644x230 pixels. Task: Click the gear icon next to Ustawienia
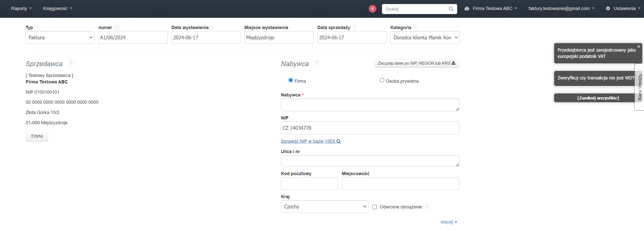pos(608,9)
